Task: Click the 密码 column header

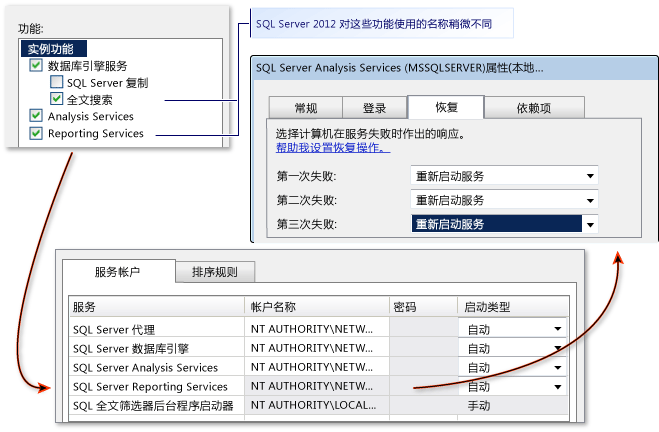Action: point(423,307)
